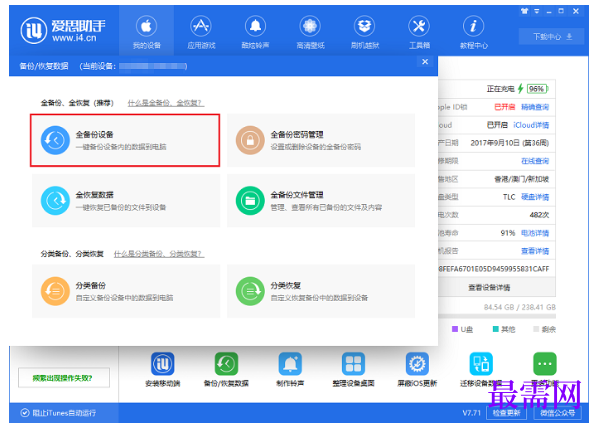Open 全备份设备 full backup option

point(125,140)
